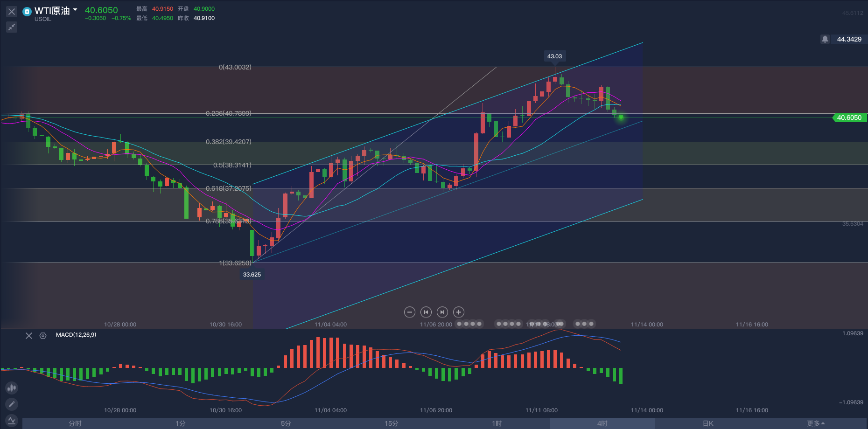Click the green live price dot
Screen dimensions: 868x429
tap(621, 118)
